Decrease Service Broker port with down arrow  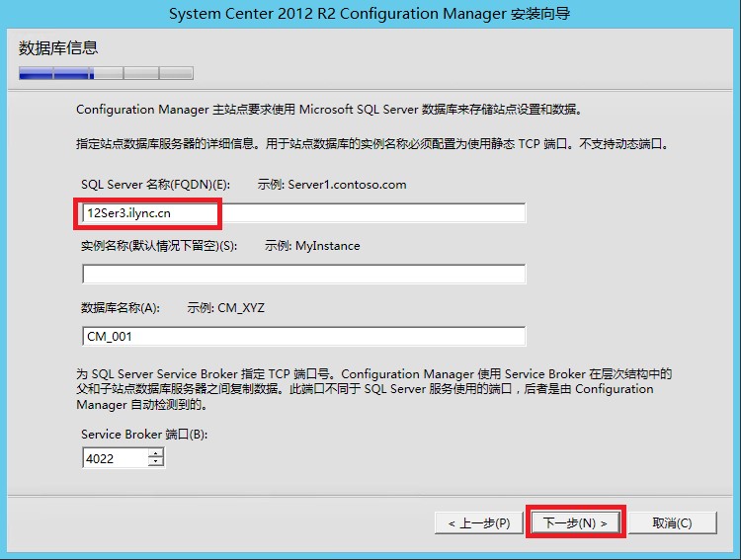[x=156, y=462]
